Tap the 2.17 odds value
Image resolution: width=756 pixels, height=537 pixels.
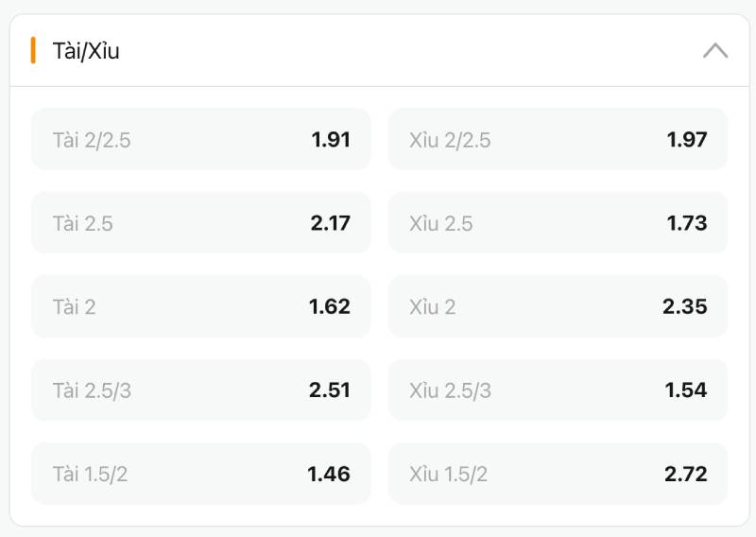pos(330,223)
